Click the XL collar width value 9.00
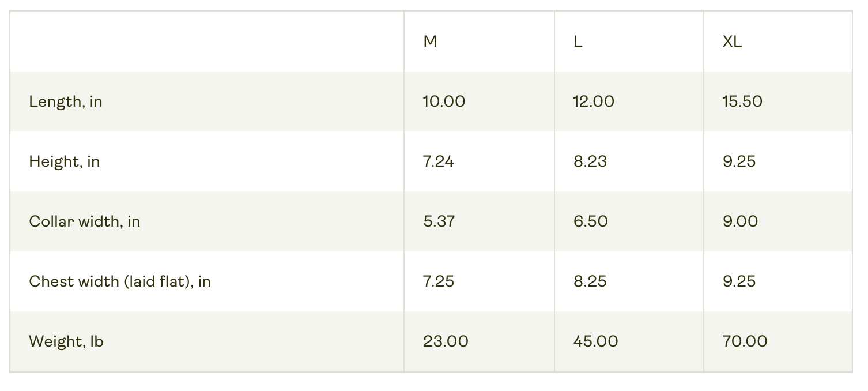This screenshot has width=868, height=391. click(740, 221)
